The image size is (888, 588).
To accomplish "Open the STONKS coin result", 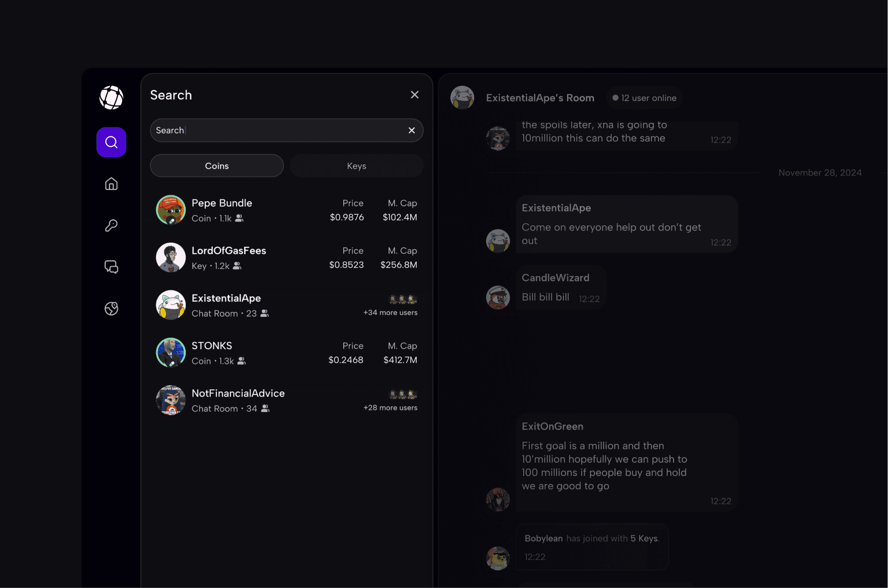I will 287,353.
